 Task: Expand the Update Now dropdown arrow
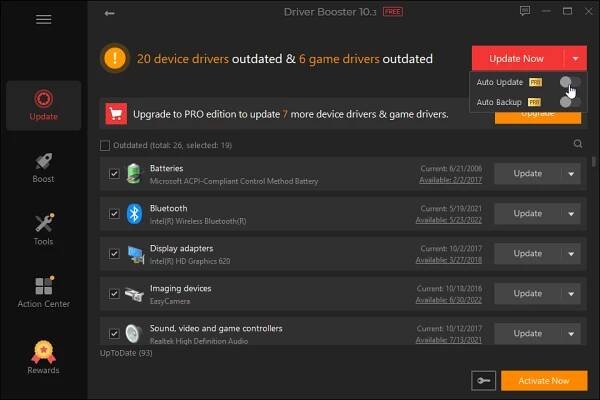(574, 58)
